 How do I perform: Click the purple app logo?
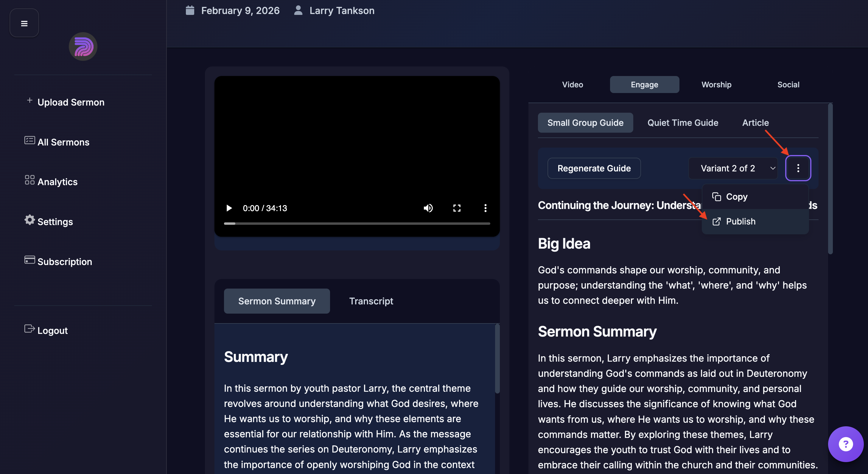click(x=83, y=47)
